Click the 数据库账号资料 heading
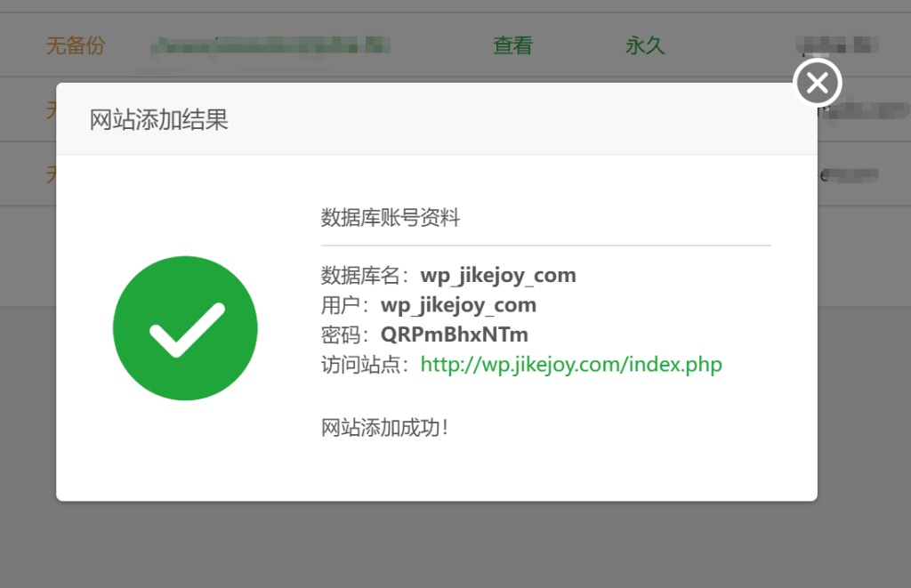Viewport: 911px width, 588px height. [391, 218]
